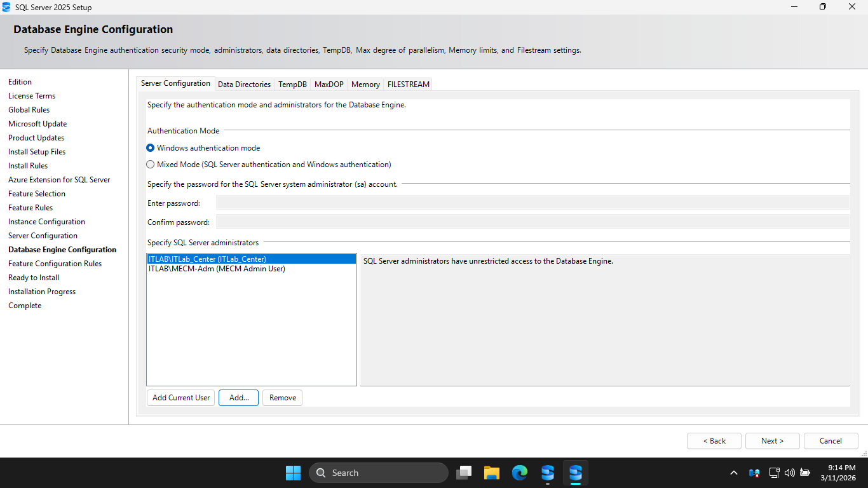Screen dimensions: 868x488
Task: Click the volume icon in system tray
Action: (x=790, y=473)
